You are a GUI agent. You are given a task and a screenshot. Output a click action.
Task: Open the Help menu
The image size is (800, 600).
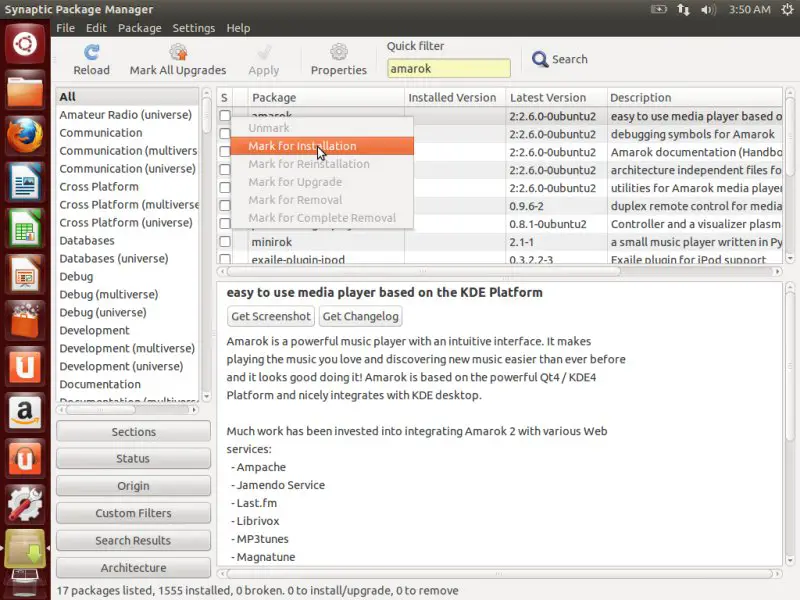(x=238, y=28)
